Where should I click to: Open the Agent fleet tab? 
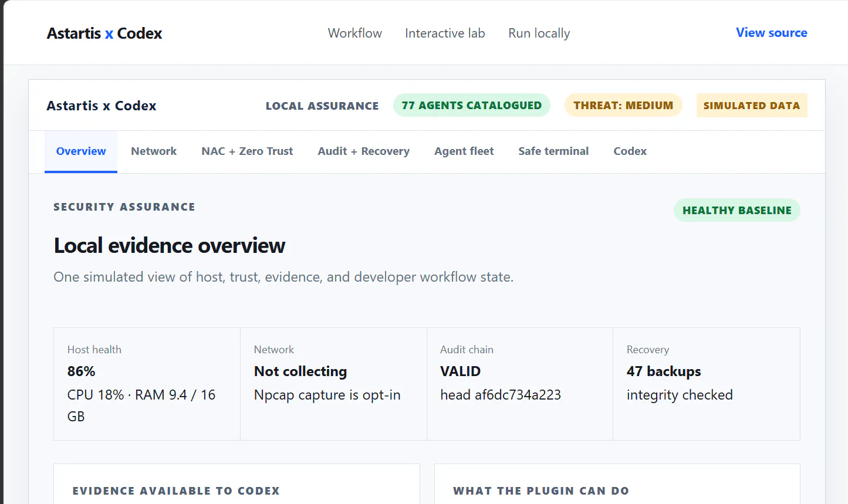pyautogui.click(x=464, y=151)
